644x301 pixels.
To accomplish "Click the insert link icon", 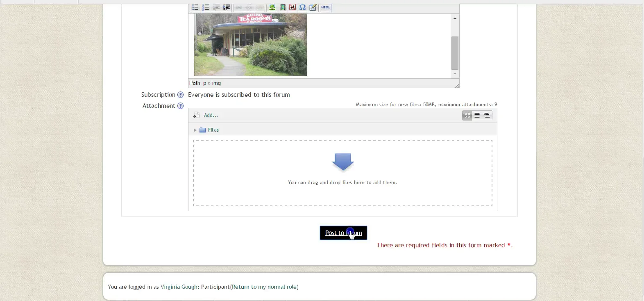I will (239, 7).
